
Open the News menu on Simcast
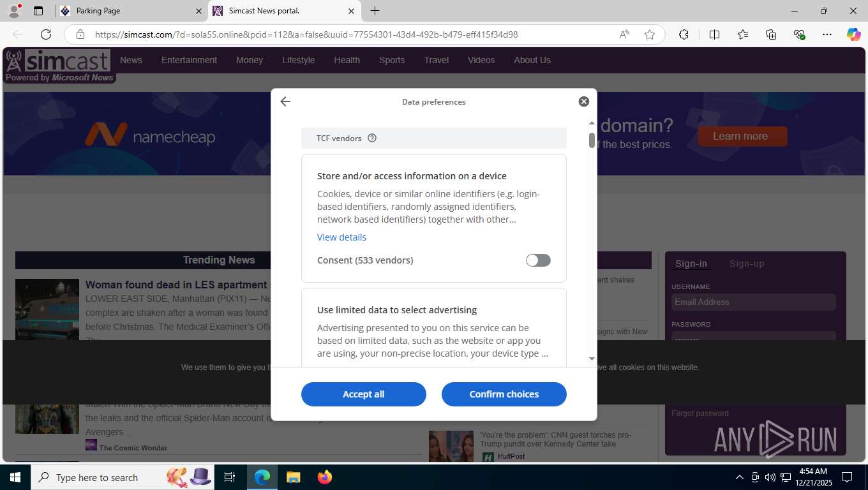(x=131, y=60)
